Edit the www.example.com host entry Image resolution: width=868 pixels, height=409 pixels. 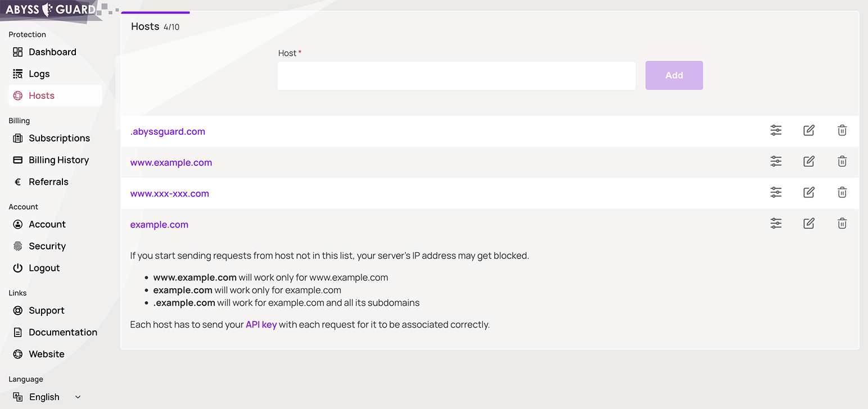pyautogui.click(x=808, y=162)
